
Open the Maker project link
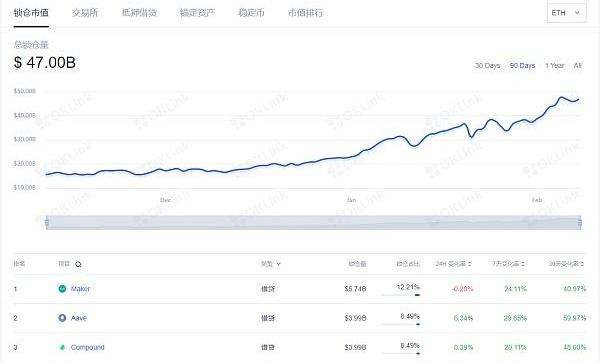pyautogui.click(x=80, y=289)
